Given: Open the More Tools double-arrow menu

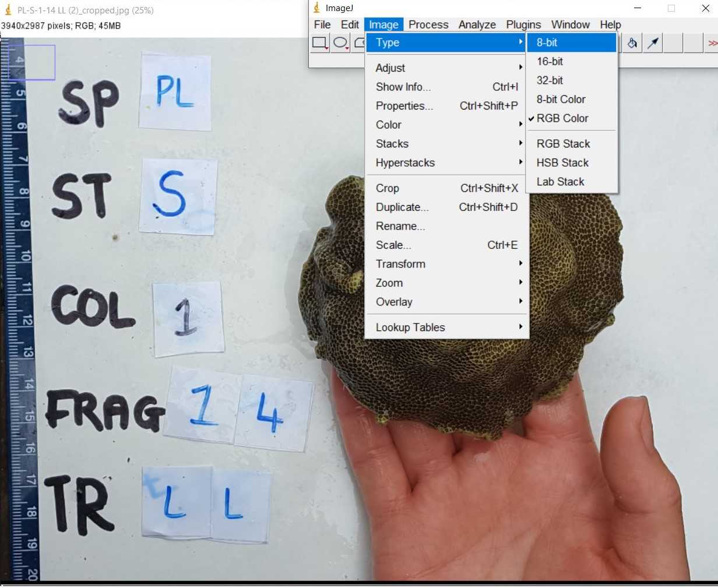Looking at the screenshot, I should tap(712, 43).
